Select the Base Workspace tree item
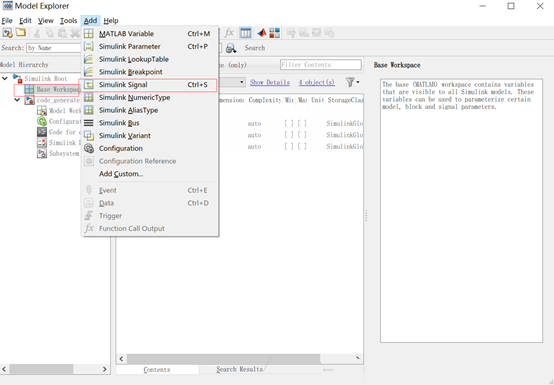The width and height of the screenshot is (554, 385). (x=52, y=89)
